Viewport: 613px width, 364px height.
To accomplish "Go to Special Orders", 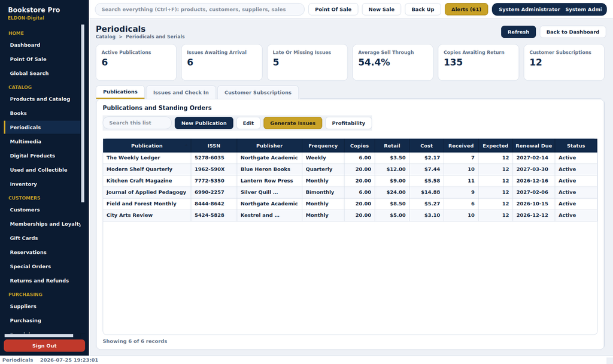I will [x=43, y=266].
